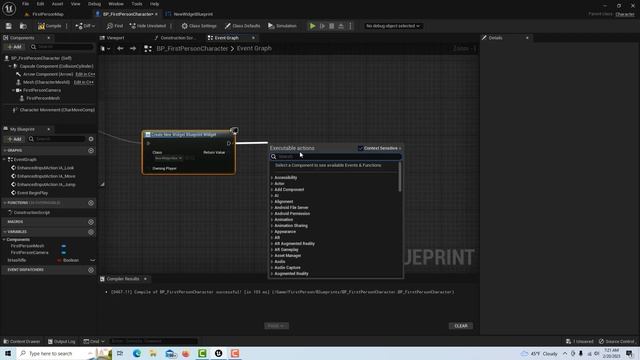Viewport: 640px width, 360px height.
Task: Collapse the Components variable category
Action: [4, 240]
